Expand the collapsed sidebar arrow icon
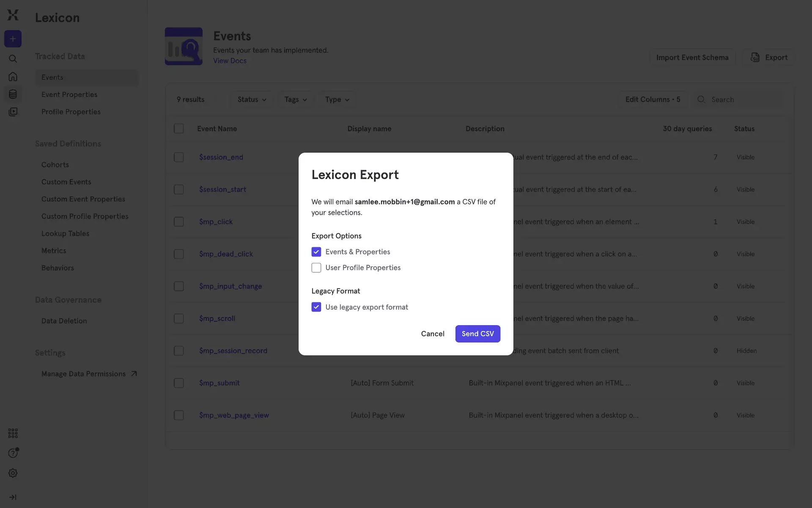812x508 pixels. tap(13, 497)
